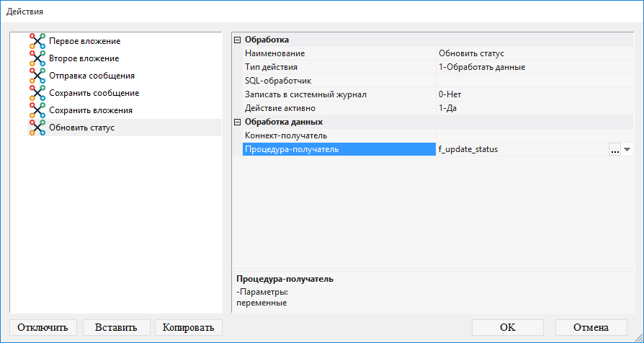The image size is (644, 343).
Task: Click the Копировать button
Action: (188, 327)
